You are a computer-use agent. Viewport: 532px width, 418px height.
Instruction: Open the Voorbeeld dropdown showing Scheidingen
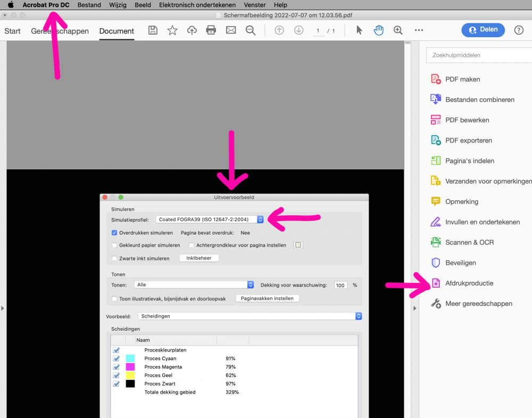tap(250, 316)
